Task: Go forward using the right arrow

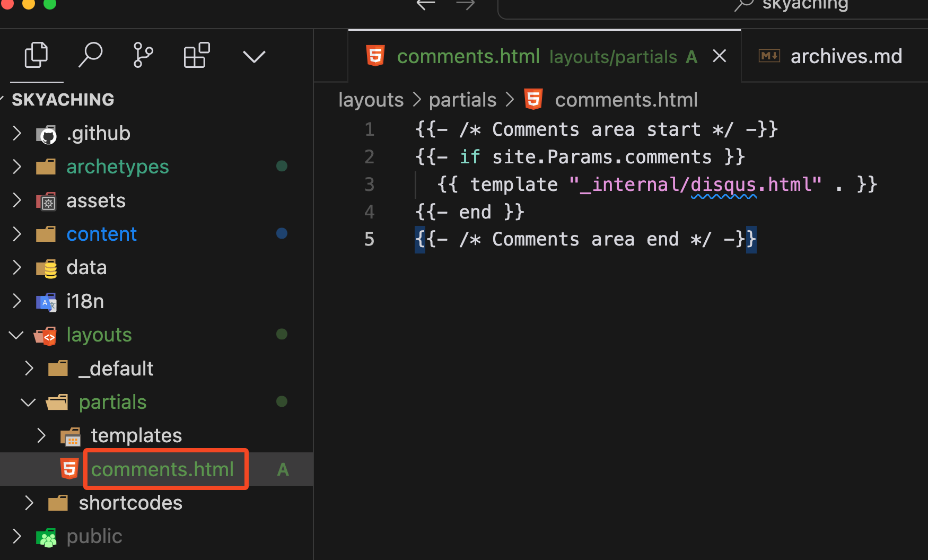Action: pos(466,5)
